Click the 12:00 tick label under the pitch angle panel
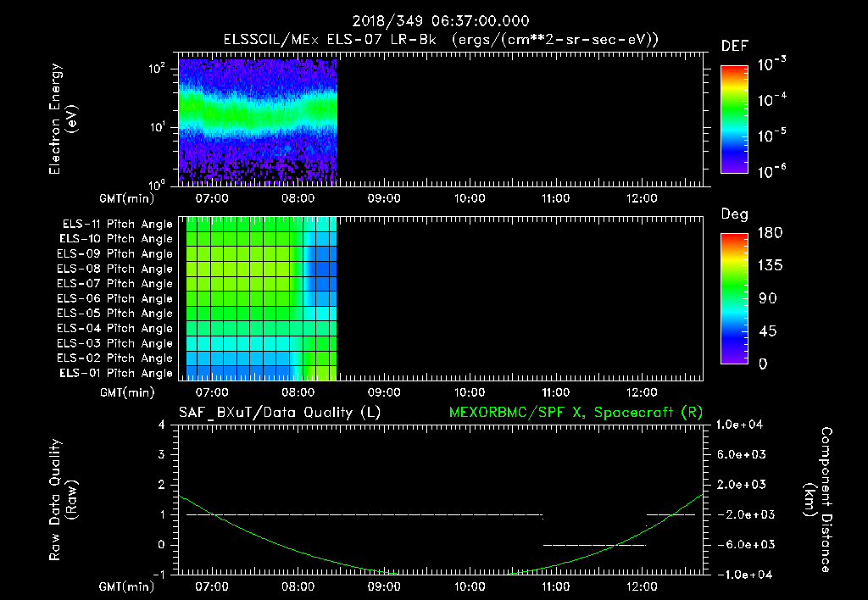This screenshot has width=868, height=600. click(x=641, y=392)
